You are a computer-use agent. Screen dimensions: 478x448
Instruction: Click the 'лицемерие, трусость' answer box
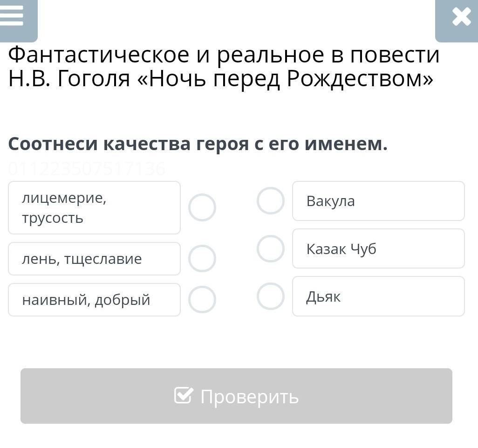[x=94, y=207]
